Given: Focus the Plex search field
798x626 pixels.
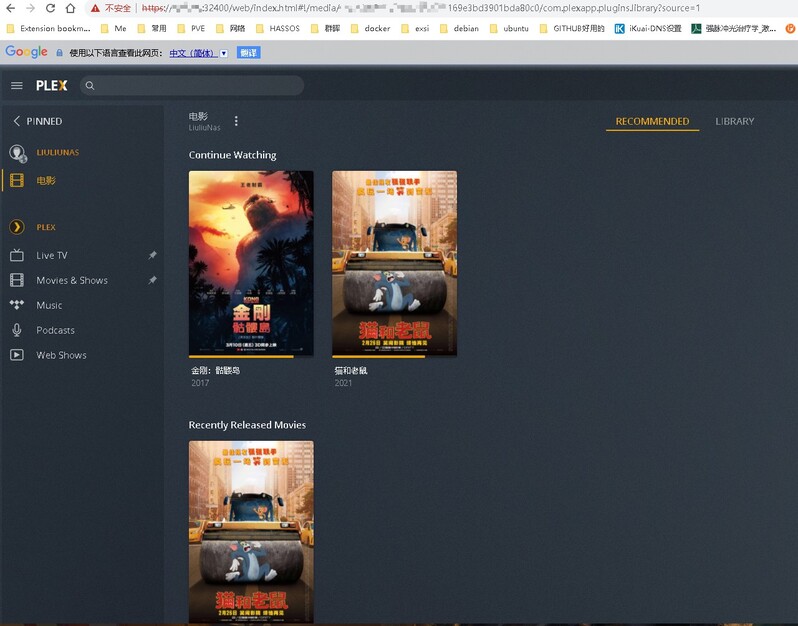Looking at the screenshot, I should tap(192, 86).
